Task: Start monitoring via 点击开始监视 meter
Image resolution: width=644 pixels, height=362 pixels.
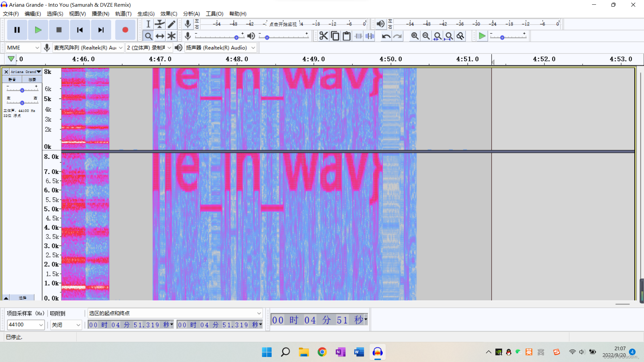Action: [283, 24]
